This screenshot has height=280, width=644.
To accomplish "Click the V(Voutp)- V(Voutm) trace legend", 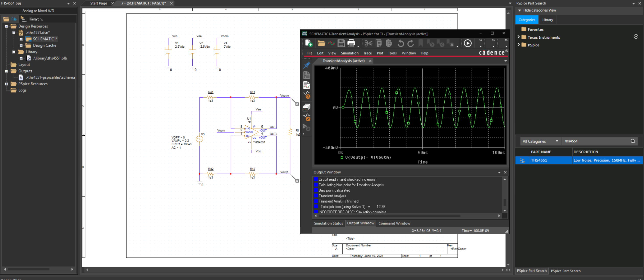I will (368, 157).
